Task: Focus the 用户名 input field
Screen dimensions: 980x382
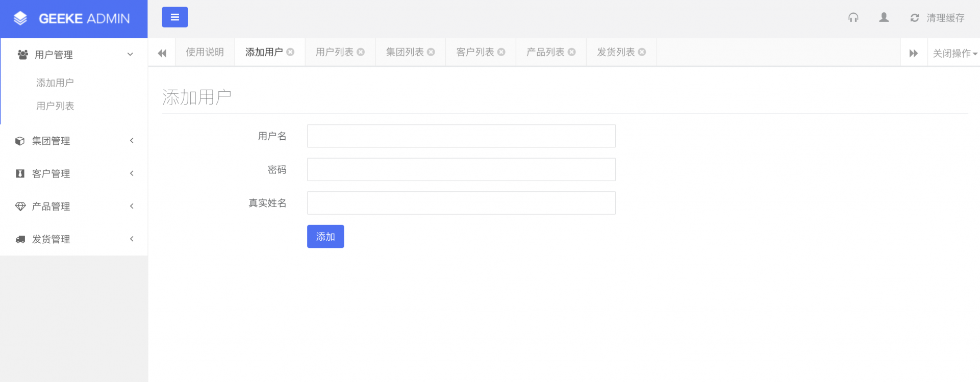Action: point(461,136)
